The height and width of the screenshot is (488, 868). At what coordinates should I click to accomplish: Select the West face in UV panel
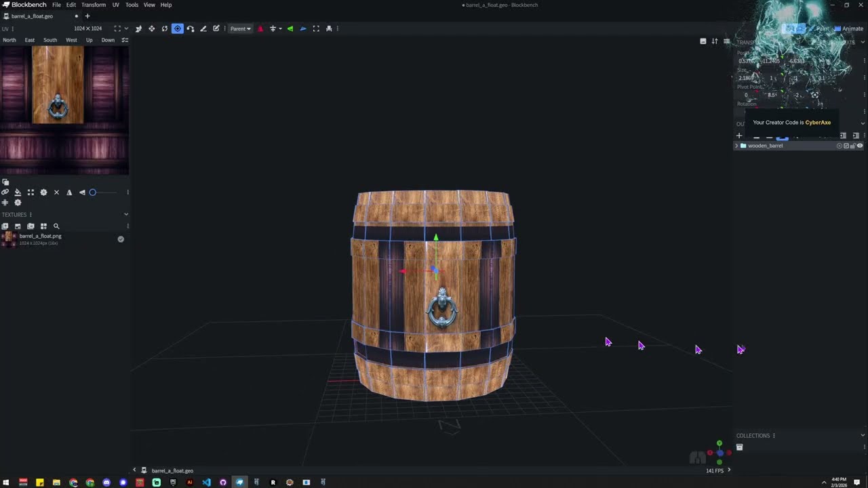(x=71, y=40)
